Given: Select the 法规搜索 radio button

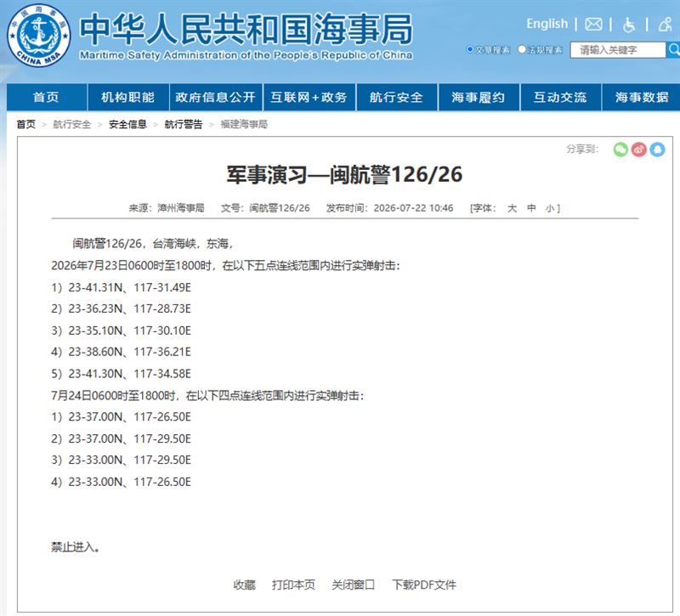Looking at the screenshot, I should tap(522, 49).
